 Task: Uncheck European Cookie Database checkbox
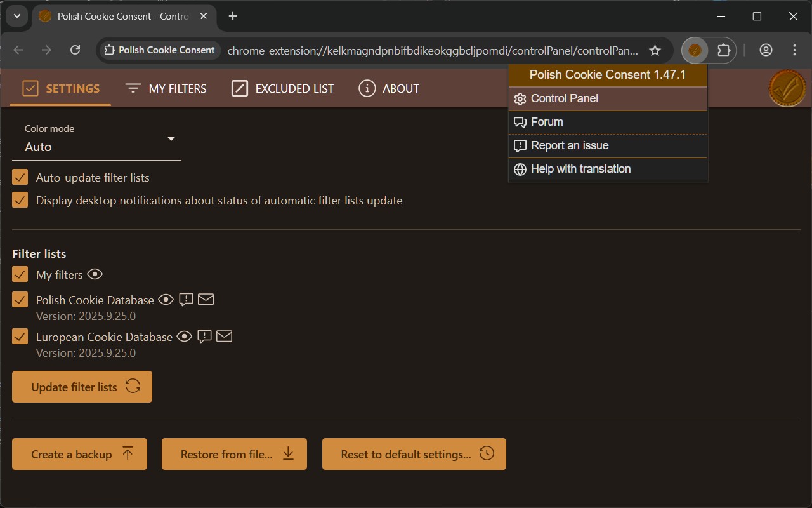point(20,337)
